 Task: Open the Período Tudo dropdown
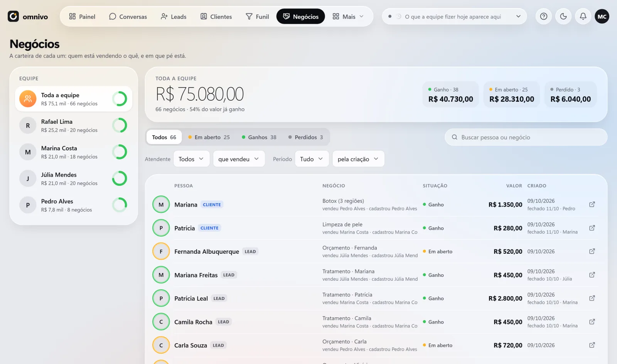pos(312,159)
